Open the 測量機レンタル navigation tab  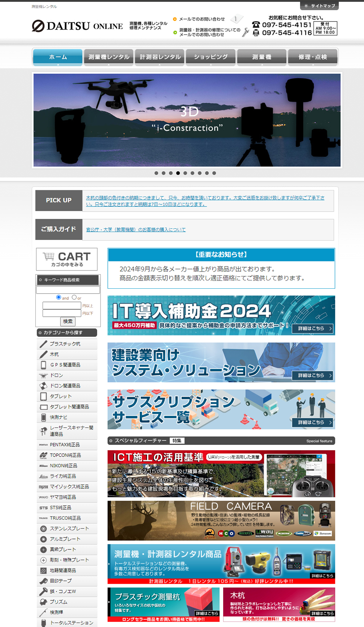click(109, 57)
